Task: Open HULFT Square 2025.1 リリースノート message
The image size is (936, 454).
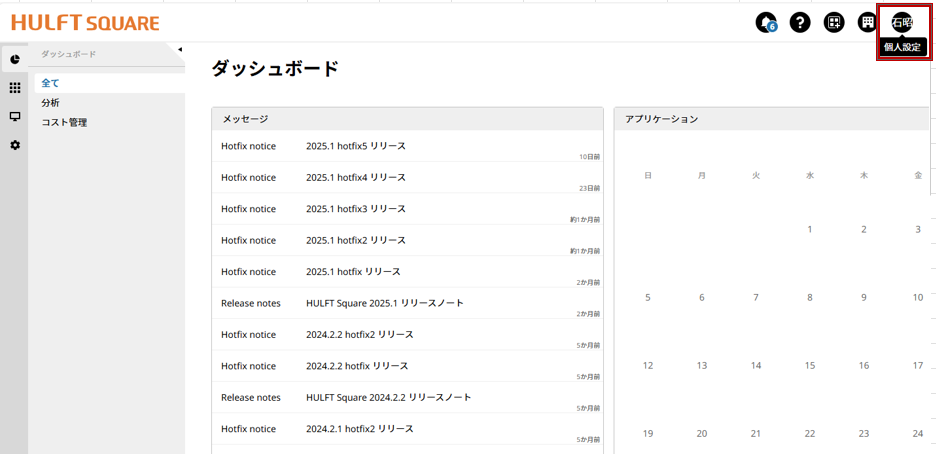Action: pos(384,303)
